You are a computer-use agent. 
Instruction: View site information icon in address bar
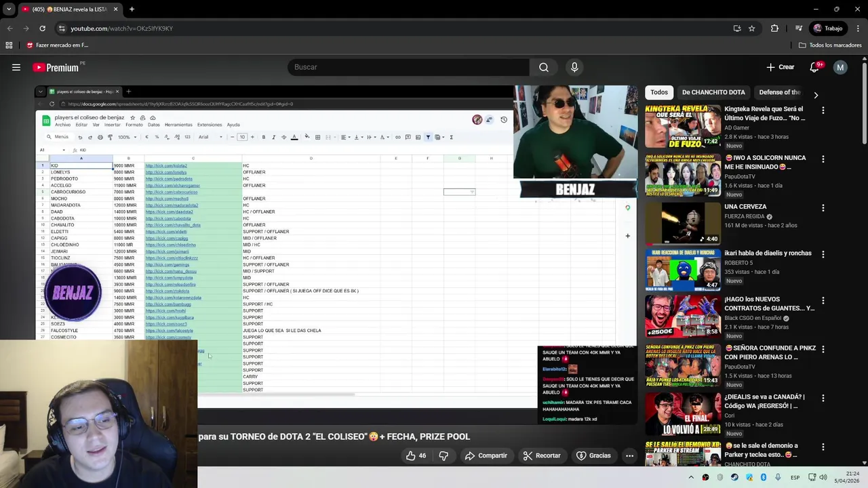click(62, 28)
